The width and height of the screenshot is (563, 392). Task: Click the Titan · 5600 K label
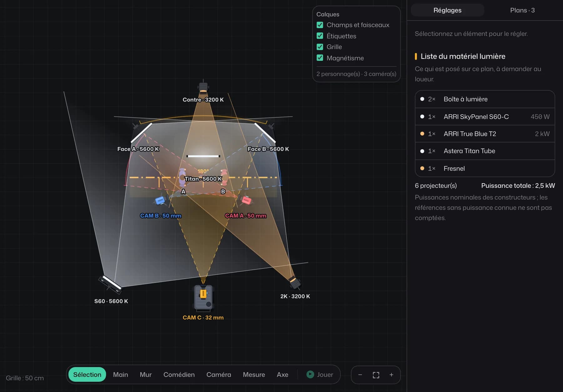pyautogui.click(x=203, y=179)
